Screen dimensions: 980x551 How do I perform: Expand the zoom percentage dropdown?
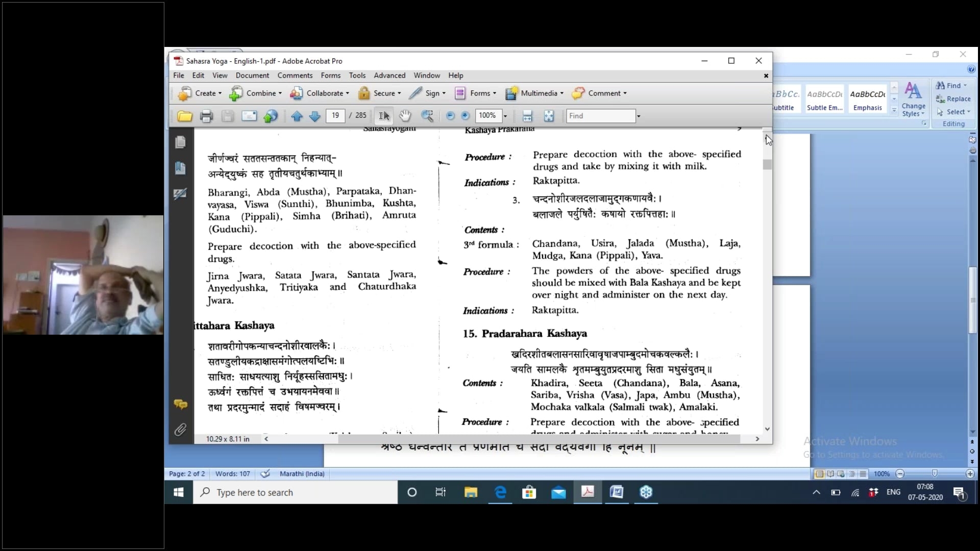coord(505,116)
